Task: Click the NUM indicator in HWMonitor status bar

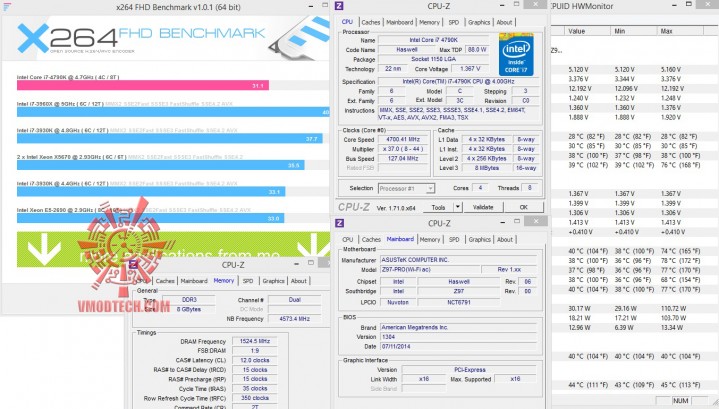Action: (x=680, y=401)
